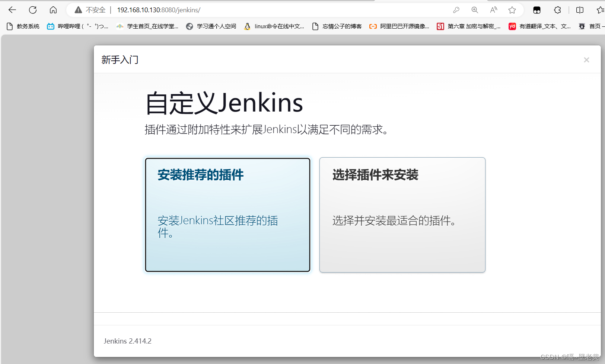Open the browser home page
The image size is (605, 364).
pos(53,10)
